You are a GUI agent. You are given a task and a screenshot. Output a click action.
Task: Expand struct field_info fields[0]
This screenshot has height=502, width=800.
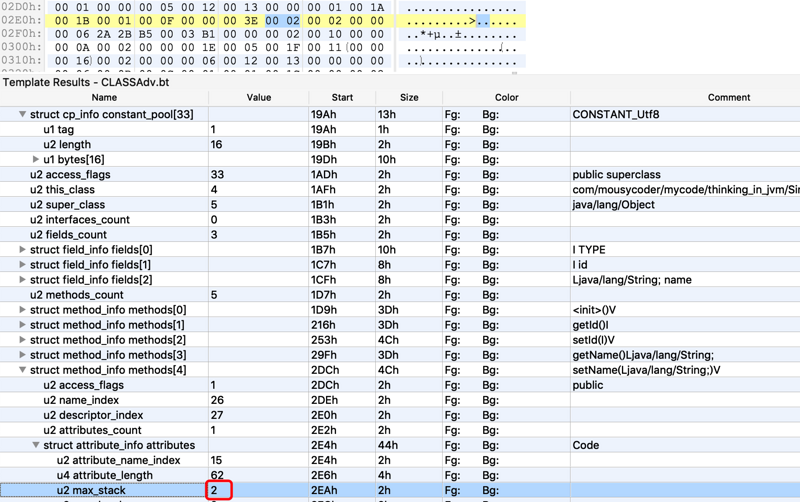(22, 249)
